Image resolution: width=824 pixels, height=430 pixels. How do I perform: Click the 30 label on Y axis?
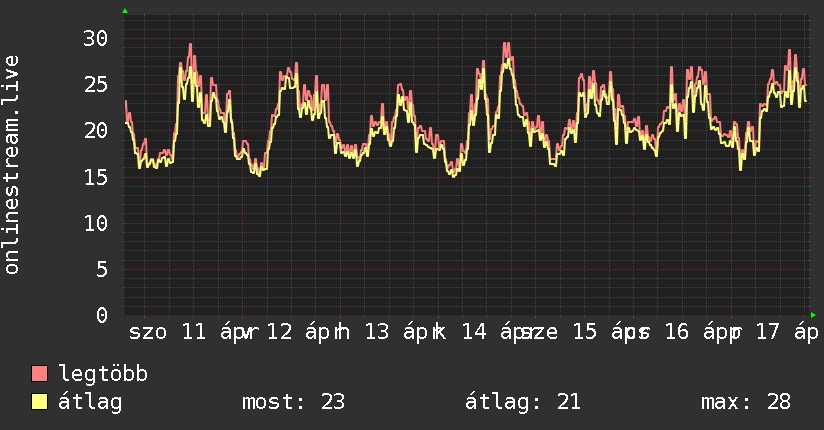(96, 38)
